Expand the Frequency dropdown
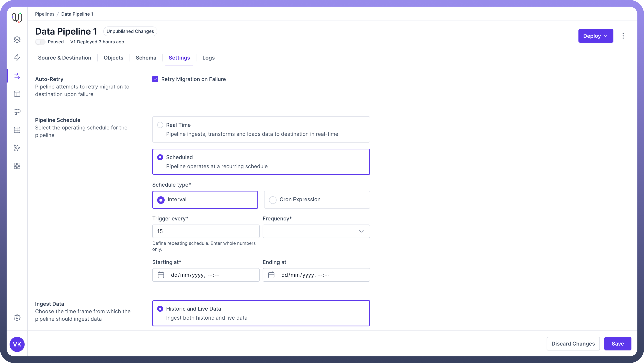This screenshot has height=363, width=644. [x=316, y=231]
